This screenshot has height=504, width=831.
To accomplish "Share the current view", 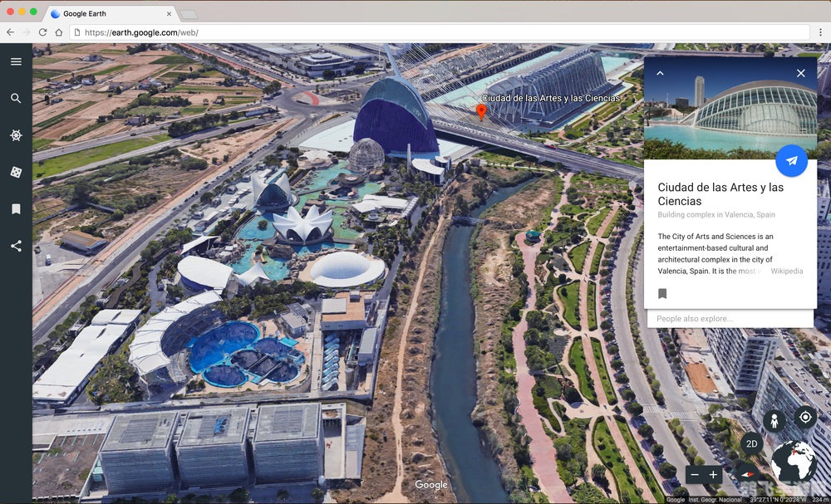I will coord(16,246).
